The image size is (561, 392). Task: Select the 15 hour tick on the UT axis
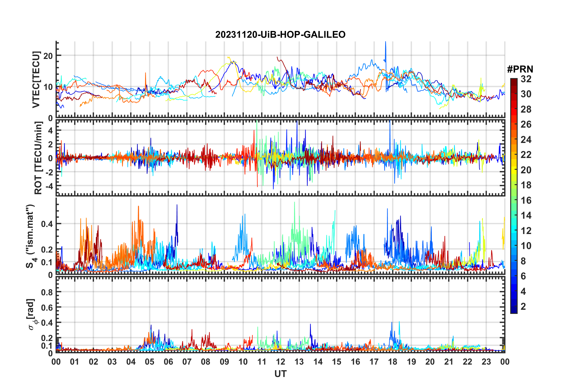337,362
